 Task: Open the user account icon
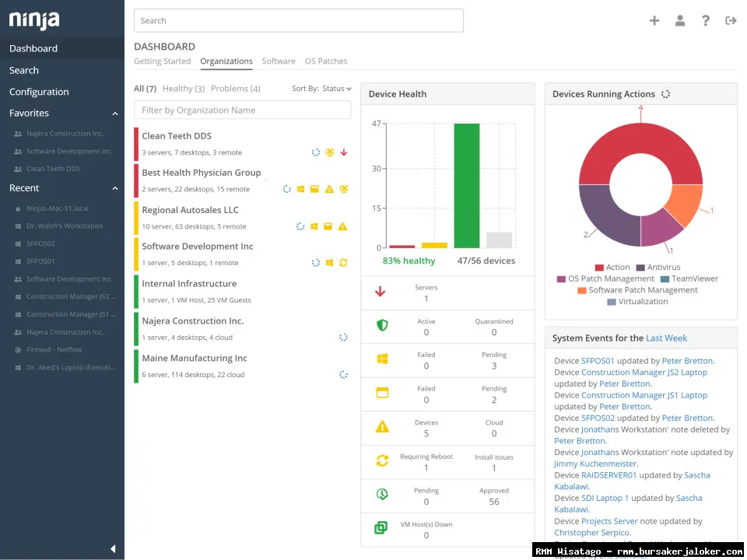point(680,20)
